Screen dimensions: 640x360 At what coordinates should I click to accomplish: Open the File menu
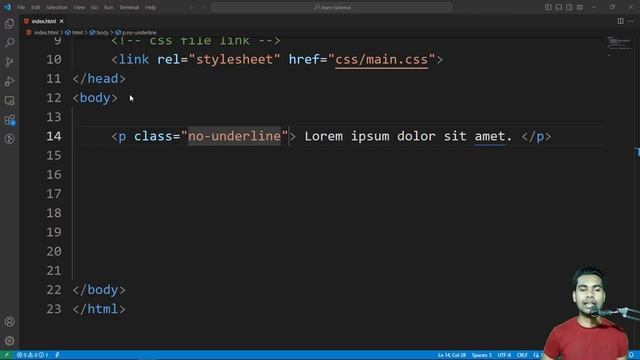pos(21,7)
